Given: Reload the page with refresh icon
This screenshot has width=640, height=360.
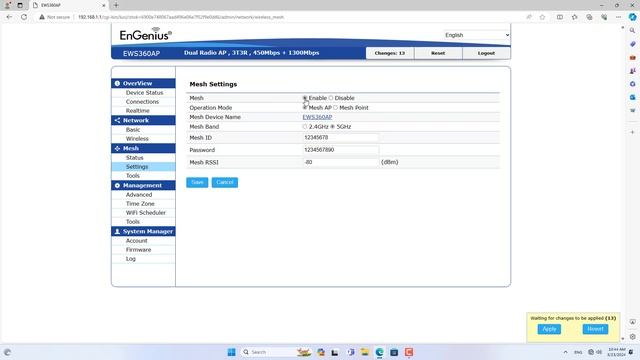Looking at the screenshot, I should click(x=24, y=17).
